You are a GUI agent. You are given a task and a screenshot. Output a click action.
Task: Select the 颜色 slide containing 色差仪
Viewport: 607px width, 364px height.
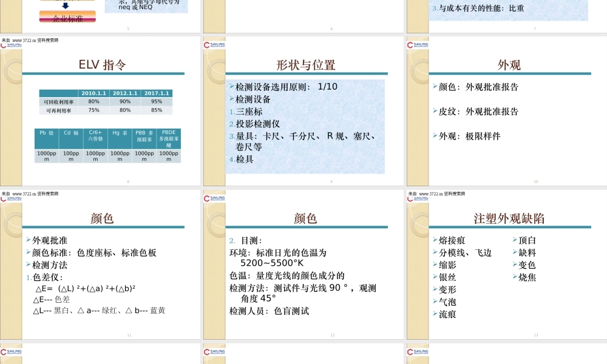100,265
